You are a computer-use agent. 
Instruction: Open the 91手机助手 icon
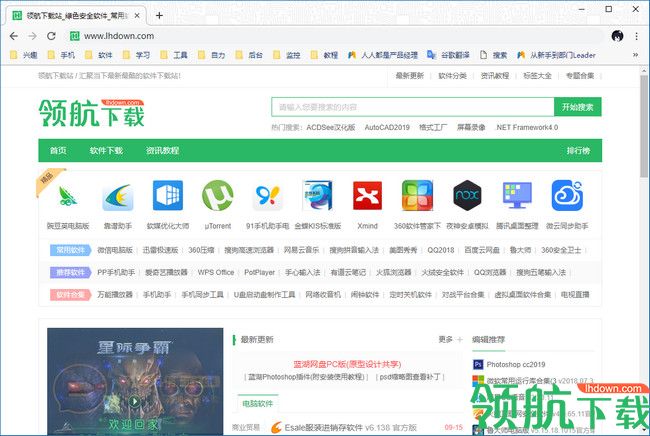tap(268, 195)
